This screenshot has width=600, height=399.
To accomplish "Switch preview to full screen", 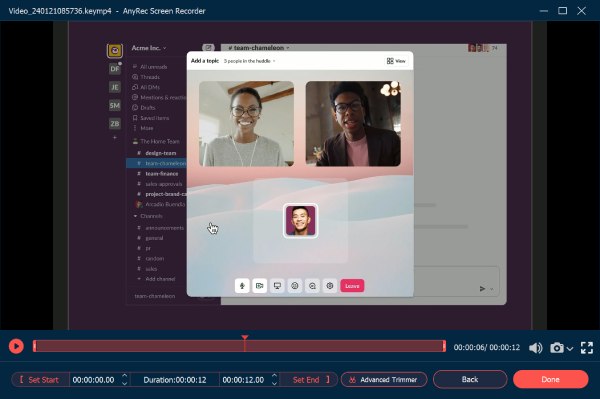I will click(587, 347).
